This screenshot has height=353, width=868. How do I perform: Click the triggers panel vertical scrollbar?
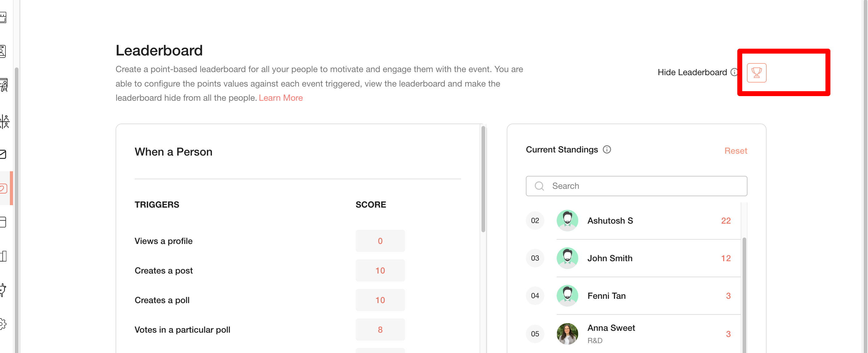pyautogui.click(x=483, y=179)
